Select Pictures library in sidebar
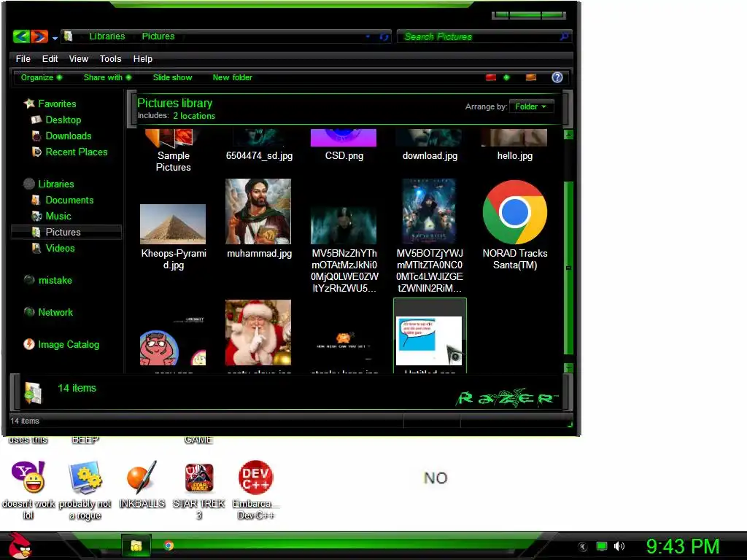This screenshot has width=747, height=560. tap(66, 232)
